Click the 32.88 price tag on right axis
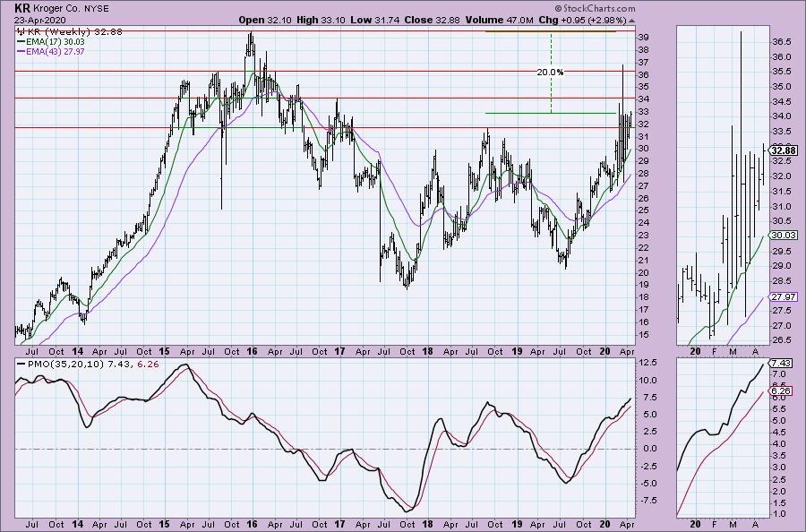The image size is (806, 532). (x=784, y=150)
